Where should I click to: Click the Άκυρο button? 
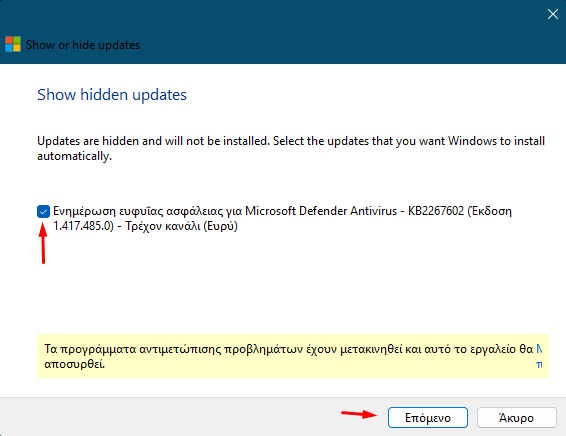517,418
